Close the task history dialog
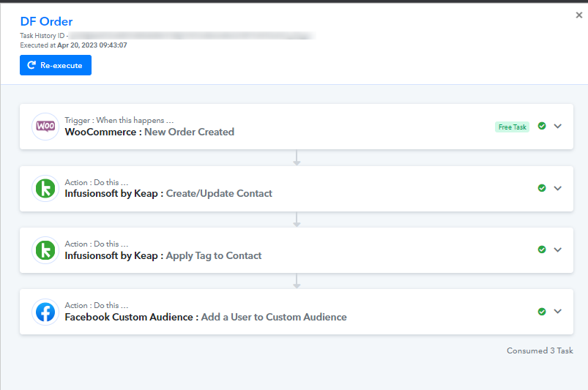Viewport: 588px width, 390px height. (x=579, y=15)
